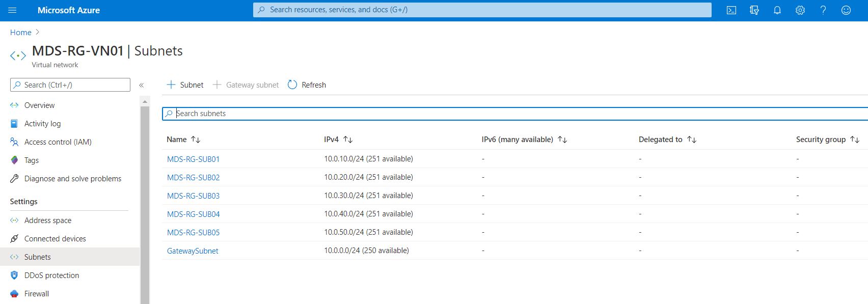Screen dimensions: 868x304
Task: Open the Directory and subscription filter icon
Action: point(754,10)
